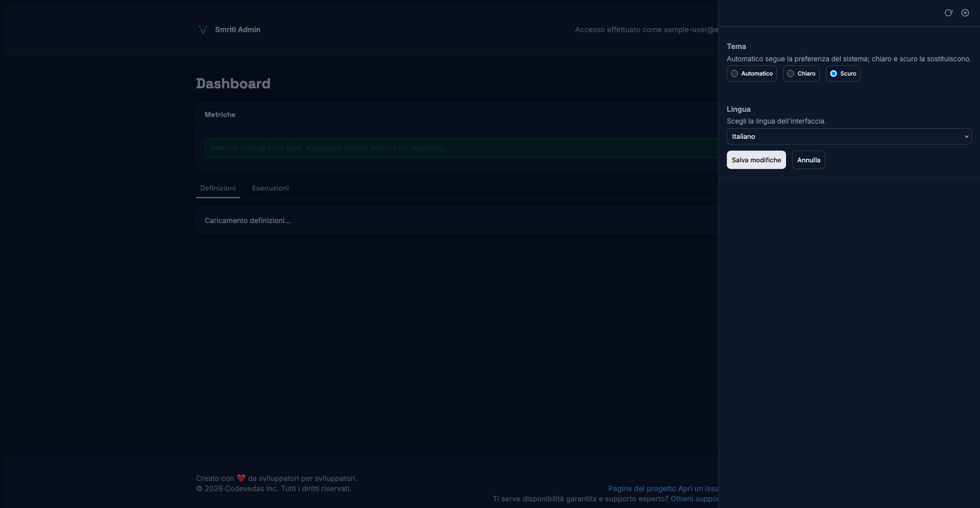Click the Annulla button

808,160
